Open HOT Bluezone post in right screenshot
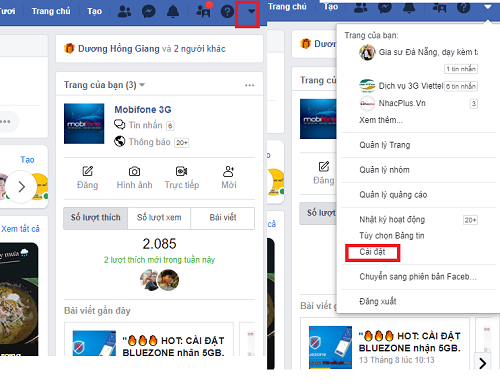 point(410,342)
